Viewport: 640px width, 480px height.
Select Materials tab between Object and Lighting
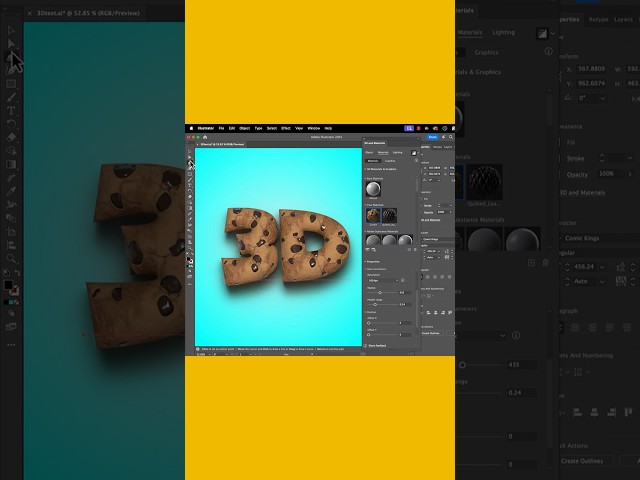383,153
